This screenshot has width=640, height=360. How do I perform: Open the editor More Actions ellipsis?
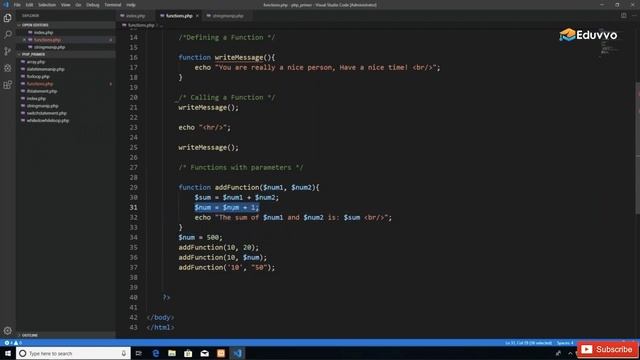pos(634,16)
